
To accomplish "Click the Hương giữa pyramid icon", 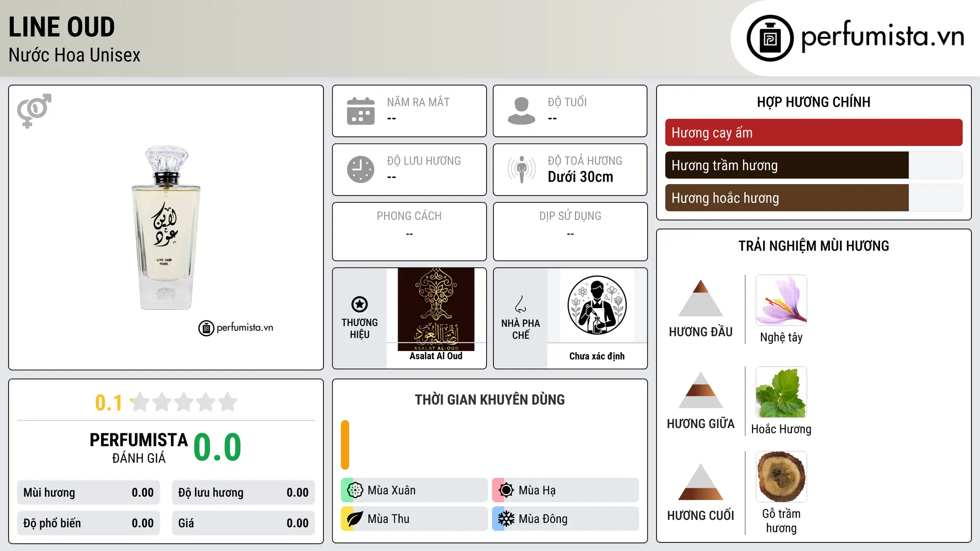I will click(701, 390).
